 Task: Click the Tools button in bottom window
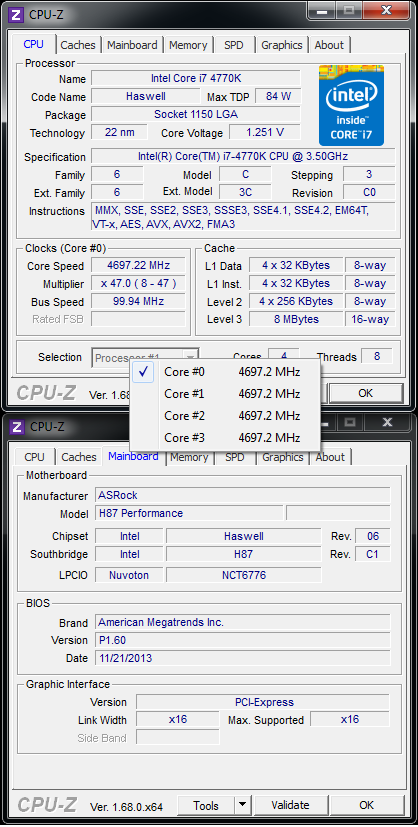tap(206, 805)
